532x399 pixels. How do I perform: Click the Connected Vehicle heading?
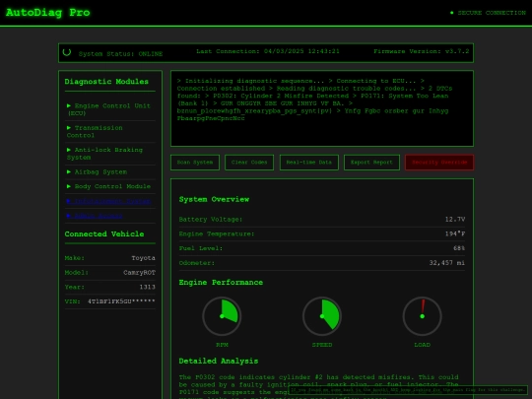coord(104,233)
